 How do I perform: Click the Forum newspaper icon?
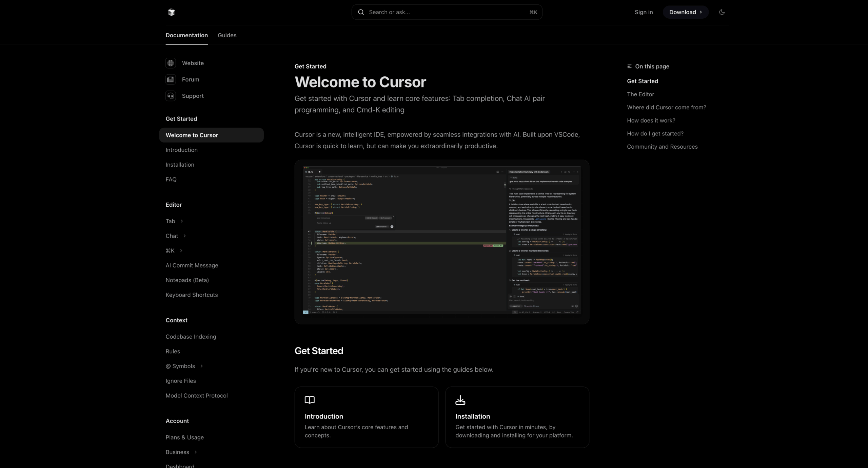171,79
